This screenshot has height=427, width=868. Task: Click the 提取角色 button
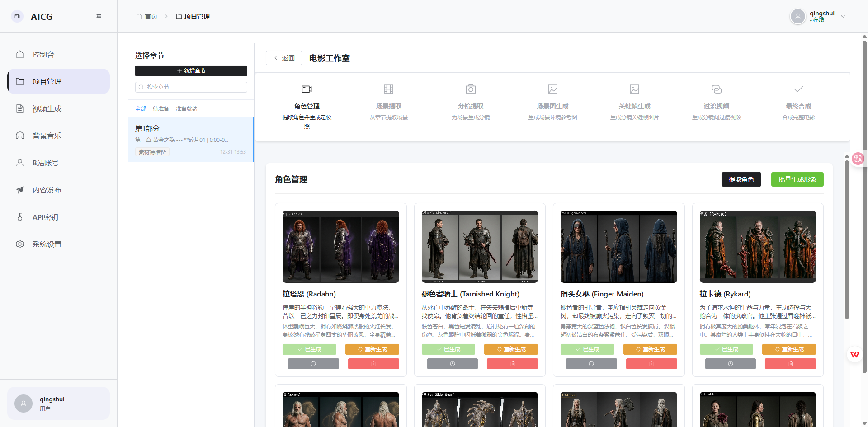click(x=741, y=179)
